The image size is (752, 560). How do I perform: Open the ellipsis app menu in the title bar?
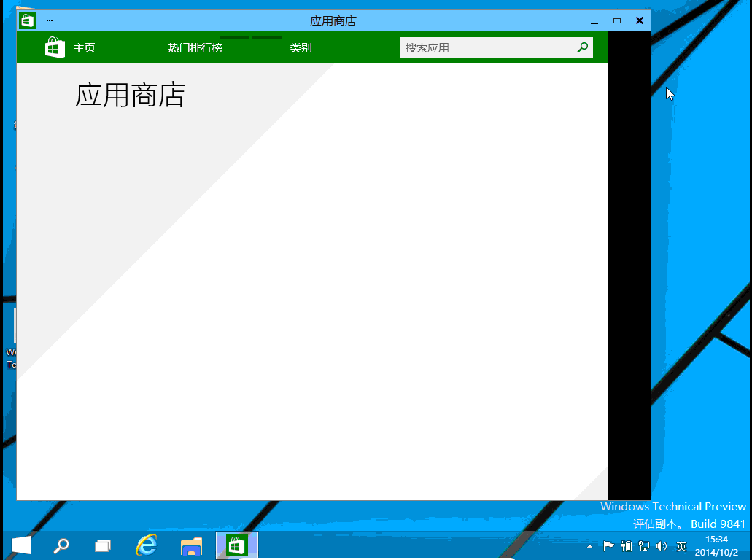coord(50,20)
